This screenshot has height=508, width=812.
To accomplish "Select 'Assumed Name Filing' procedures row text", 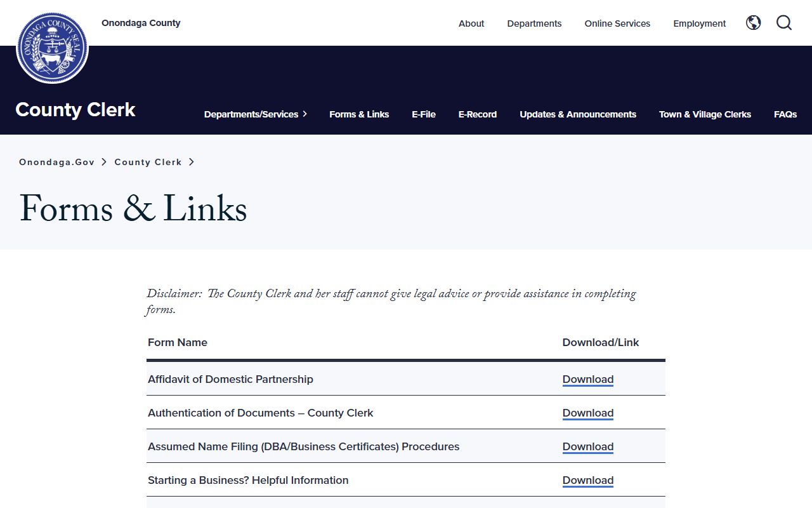I will coord(303,446).
